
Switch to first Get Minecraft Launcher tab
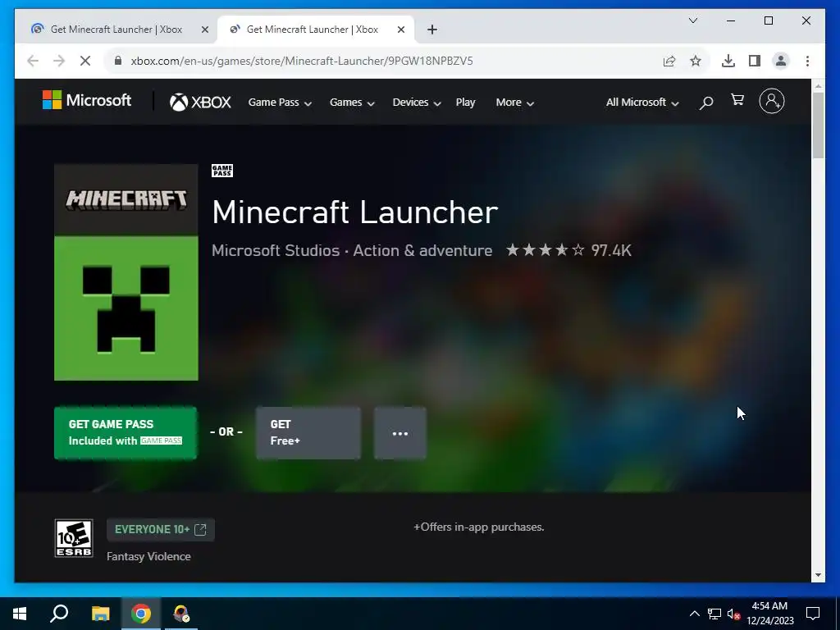pos(116,30)
